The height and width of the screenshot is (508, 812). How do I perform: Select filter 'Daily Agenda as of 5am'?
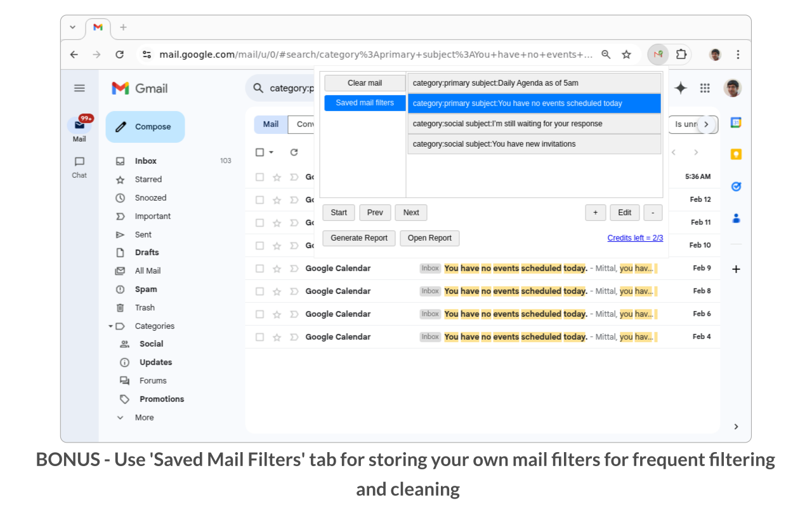[x=534, y=83]
